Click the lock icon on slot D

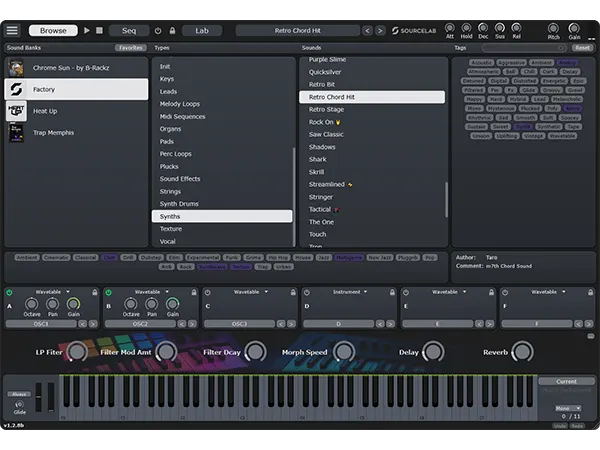tap(392, 292)
